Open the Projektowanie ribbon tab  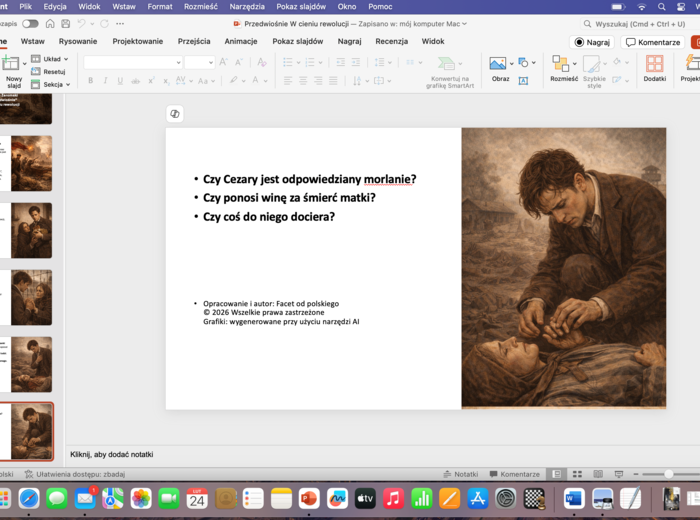point(137,41)
